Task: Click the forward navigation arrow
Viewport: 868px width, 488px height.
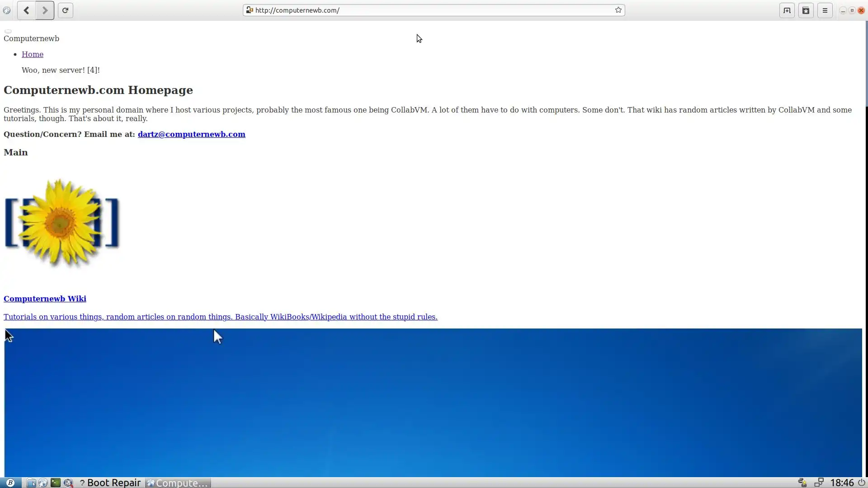Action: click(x=45, y=10)
